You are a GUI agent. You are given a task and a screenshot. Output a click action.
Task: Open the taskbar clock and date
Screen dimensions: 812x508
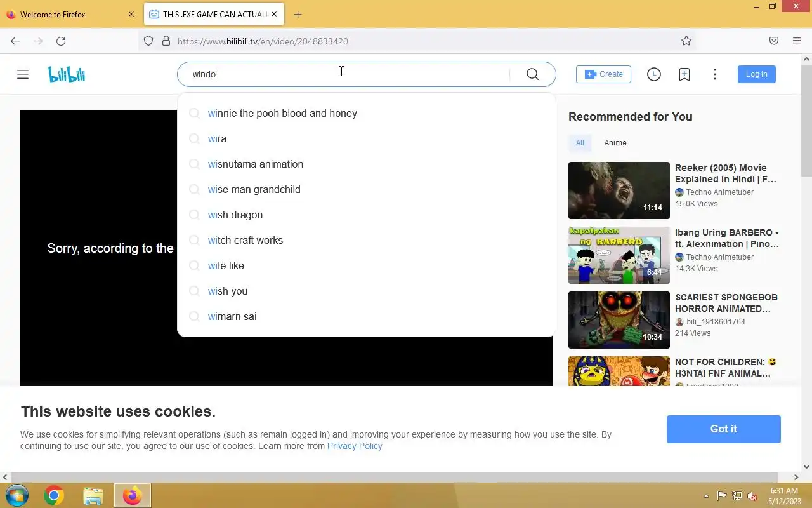click(x=784, y=496)
